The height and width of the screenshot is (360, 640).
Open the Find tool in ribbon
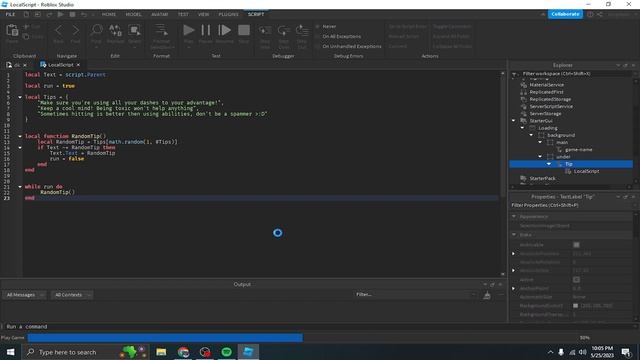(x=96, y=30)
